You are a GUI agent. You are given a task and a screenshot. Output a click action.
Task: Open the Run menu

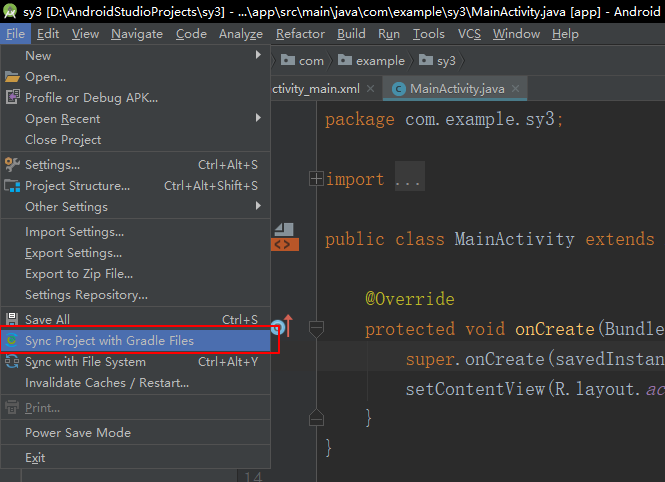[x=389, y=34]
